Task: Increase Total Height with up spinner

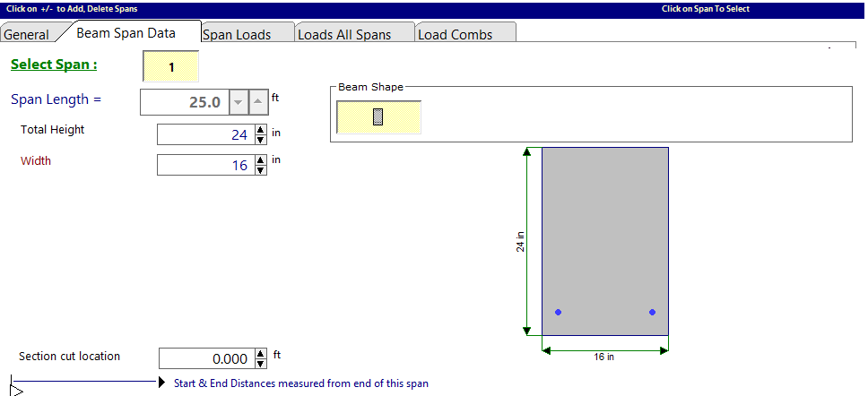Action: 261,130
